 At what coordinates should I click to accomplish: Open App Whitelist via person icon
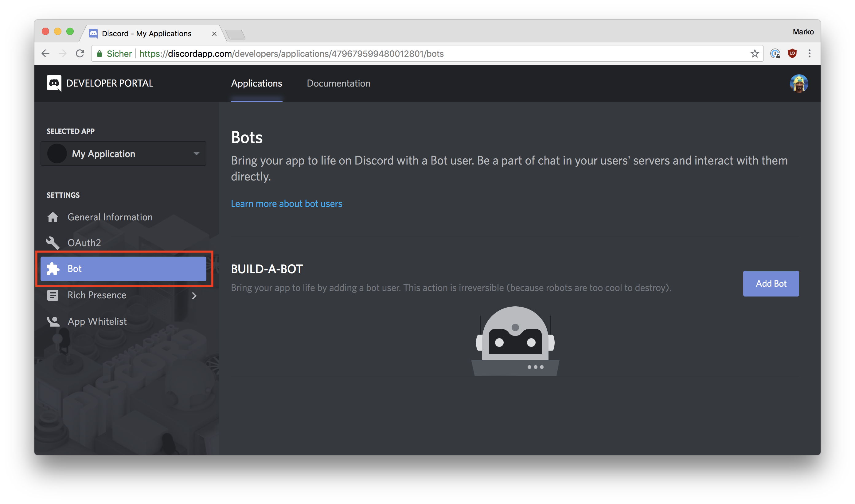click(53, 321)
